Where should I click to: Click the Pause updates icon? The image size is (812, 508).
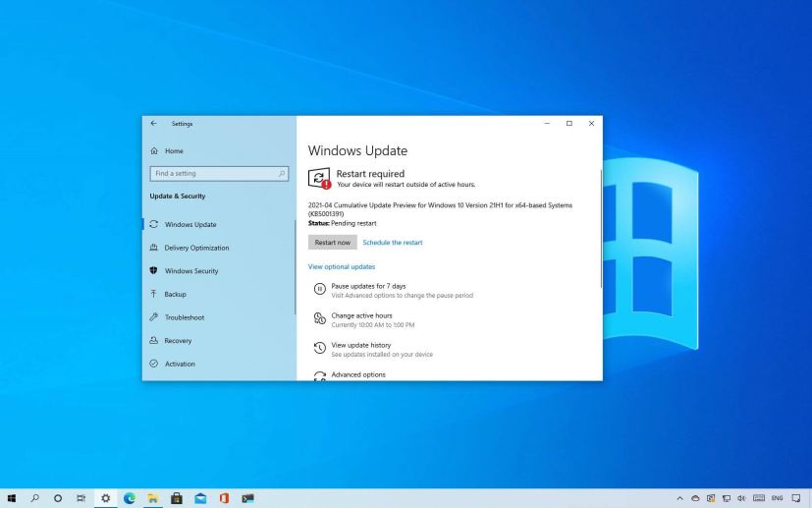coord(319,290)
